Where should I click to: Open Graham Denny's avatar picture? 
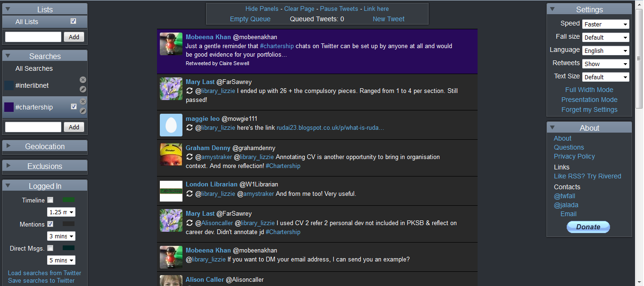[171, 154]
